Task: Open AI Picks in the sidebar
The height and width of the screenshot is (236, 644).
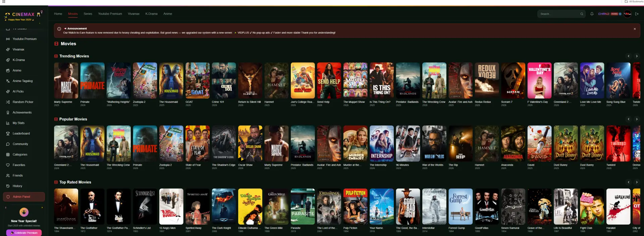Action: [24, 91]
